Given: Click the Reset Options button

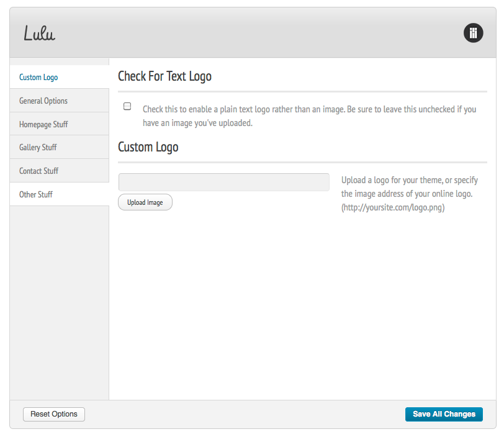Looking at the screenshot, I should pos(54,414).
